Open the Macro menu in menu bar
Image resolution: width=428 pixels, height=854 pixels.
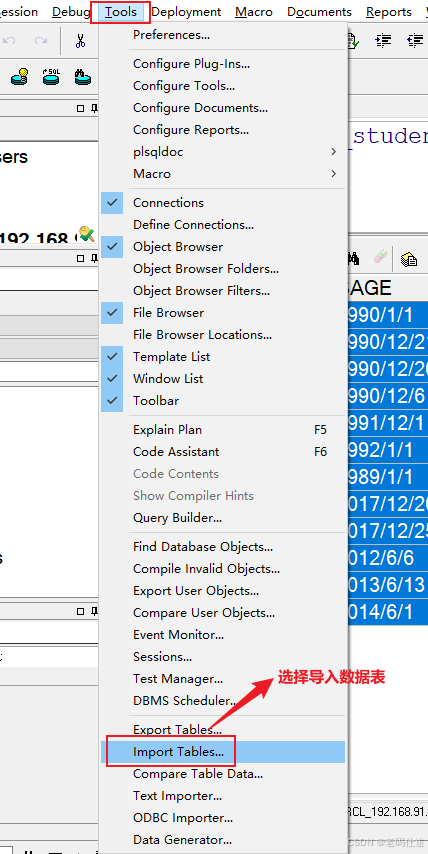[x=254, y=11]
